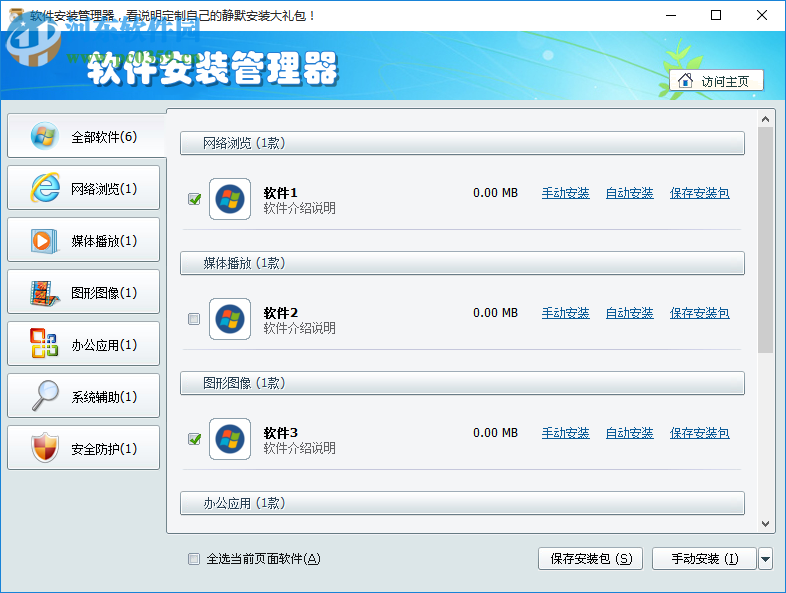Image resolution: width=786 pixels, height=593 pixels.
Task: Click the Windows logo thumbnail of 软件2
Action: tap(230, 319)
